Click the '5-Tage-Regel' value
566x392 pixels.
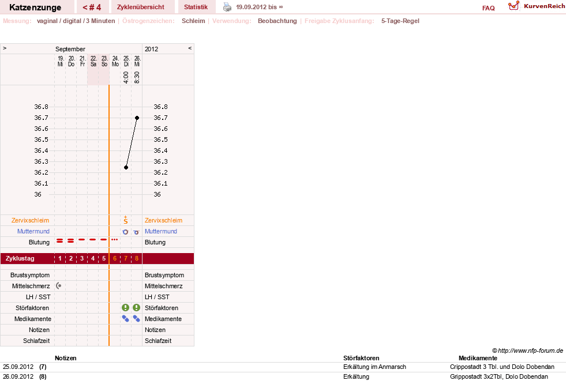click(400, 21)
